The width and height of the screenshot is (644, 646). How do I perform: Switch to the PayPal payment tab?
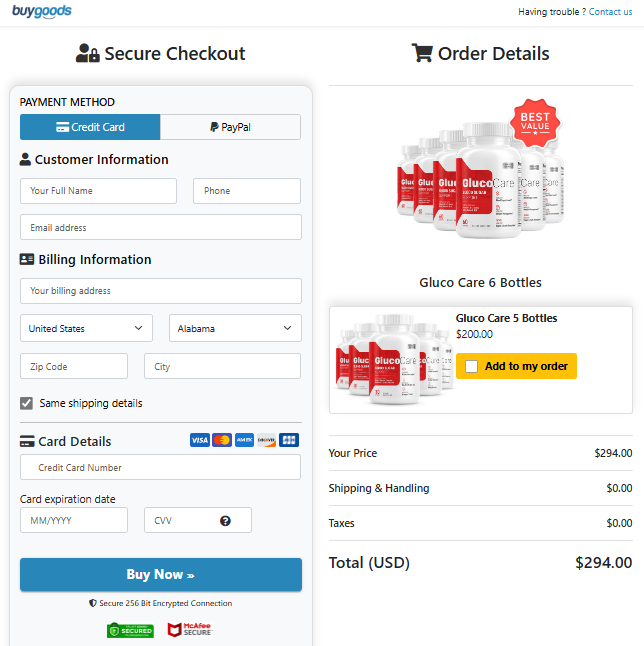(230, 127)
